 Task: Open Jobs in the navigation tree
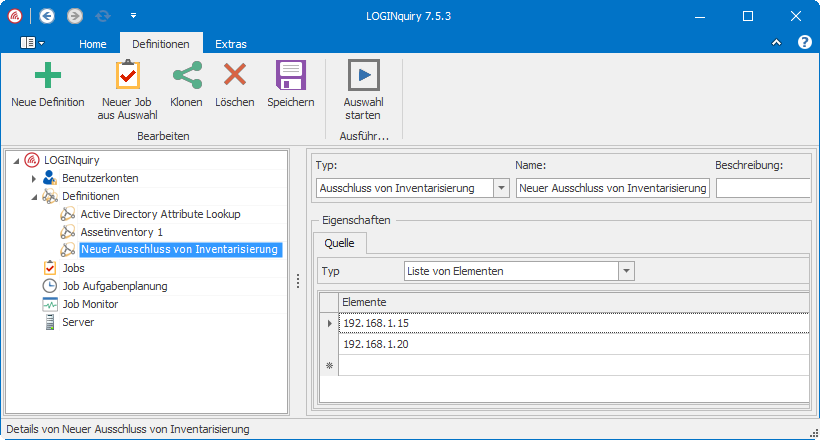[73, 268]
